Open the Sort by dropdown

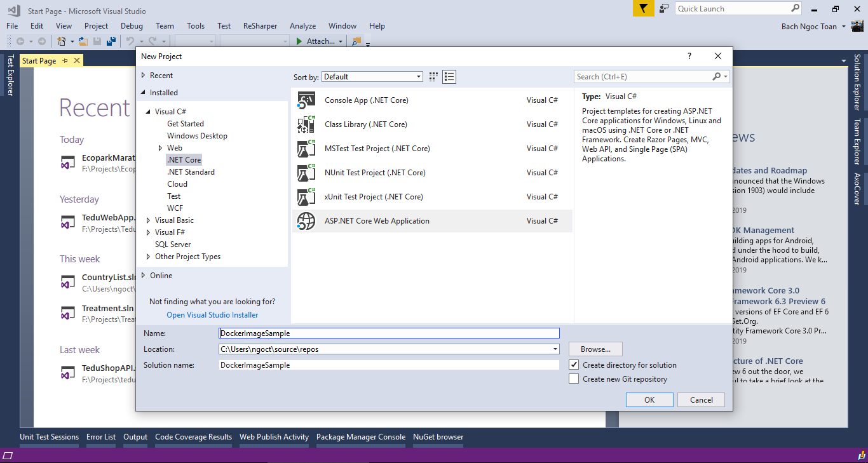372,77
